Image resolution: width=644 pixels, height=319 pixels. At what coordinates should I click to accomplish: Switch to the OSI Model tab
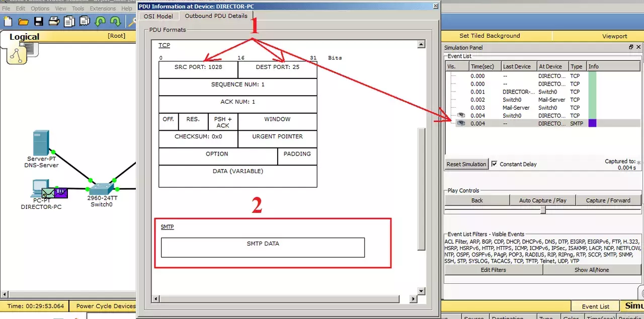click(x=158, y=17)
